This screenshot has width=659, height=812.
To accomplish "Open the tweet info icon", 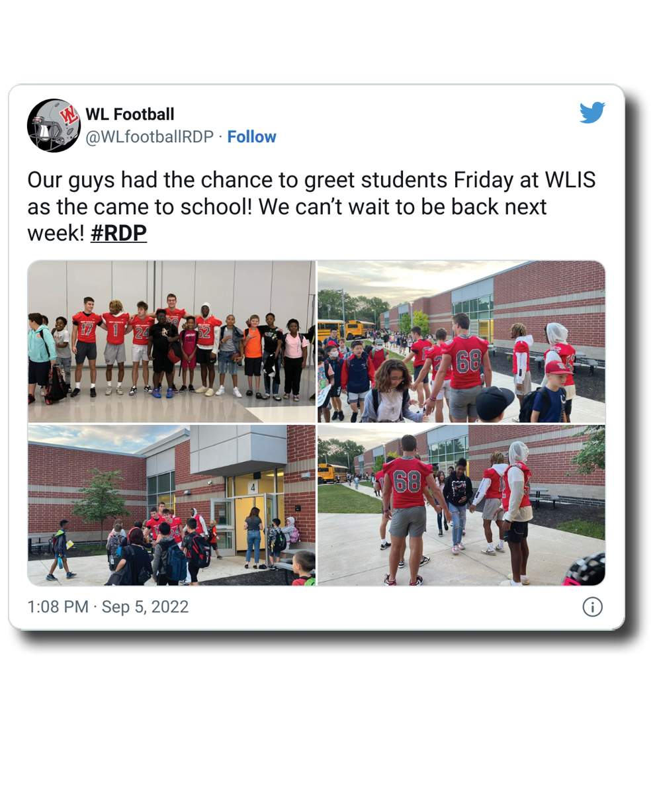I will click(592, 607).
